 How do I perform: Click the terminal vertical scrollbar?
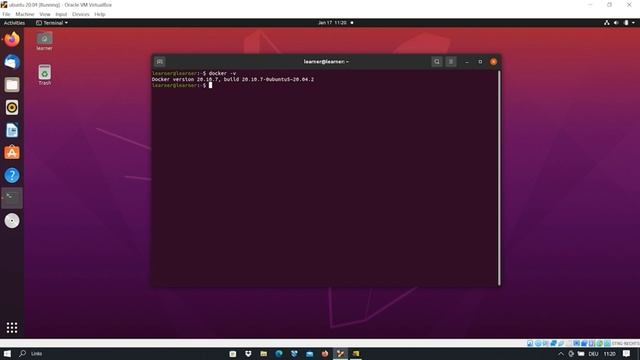coord(499,178)
